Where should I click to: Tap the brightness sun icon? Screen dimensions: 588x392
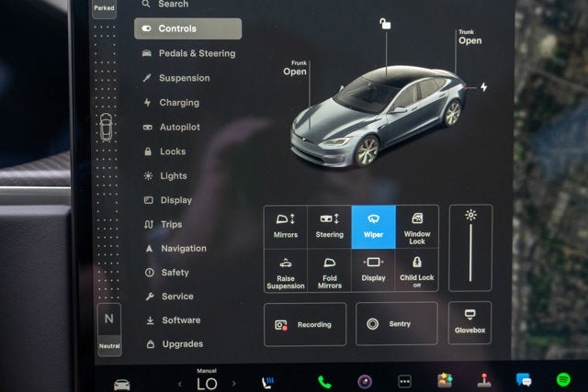[x=470, y=215]
